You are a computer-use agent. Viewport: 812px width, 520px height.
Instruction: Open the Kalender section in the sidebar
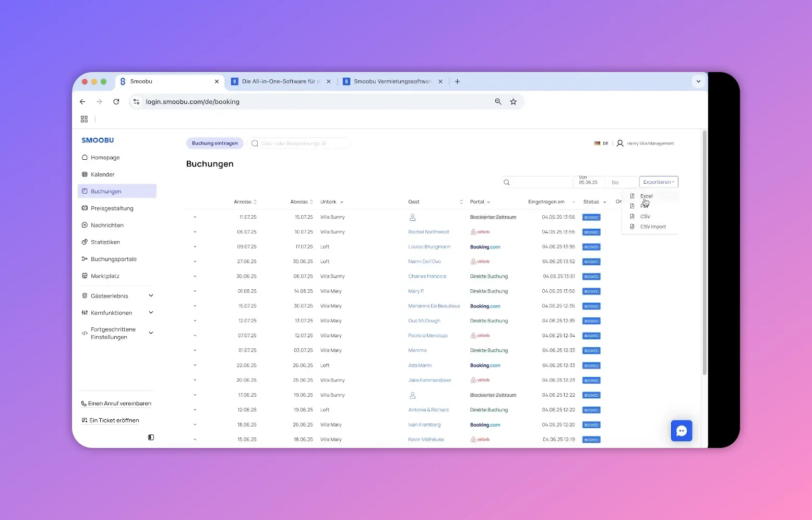pos(103,174)
